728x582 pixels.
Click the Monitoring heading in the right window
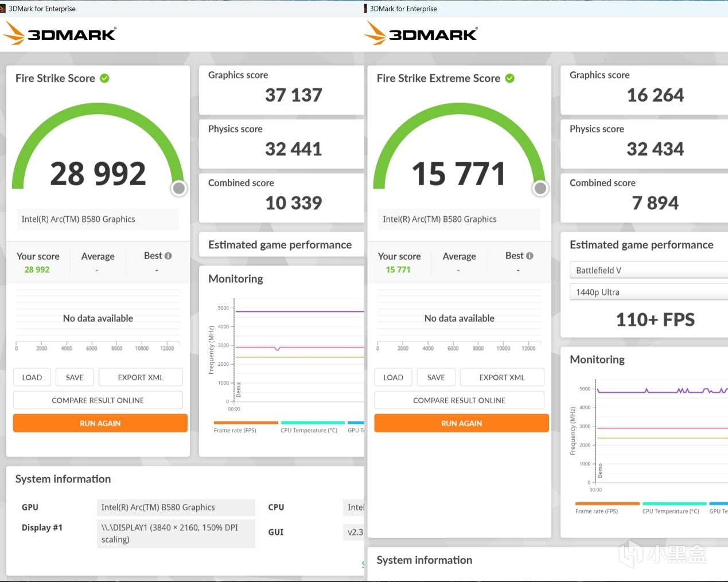(x=597, y=360)
